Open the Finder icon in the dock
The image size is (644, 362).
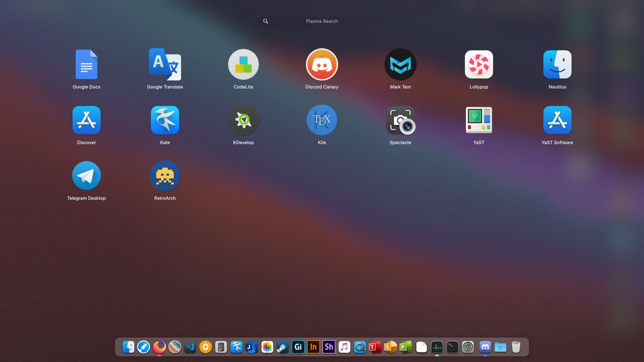(x=128, y=347)
